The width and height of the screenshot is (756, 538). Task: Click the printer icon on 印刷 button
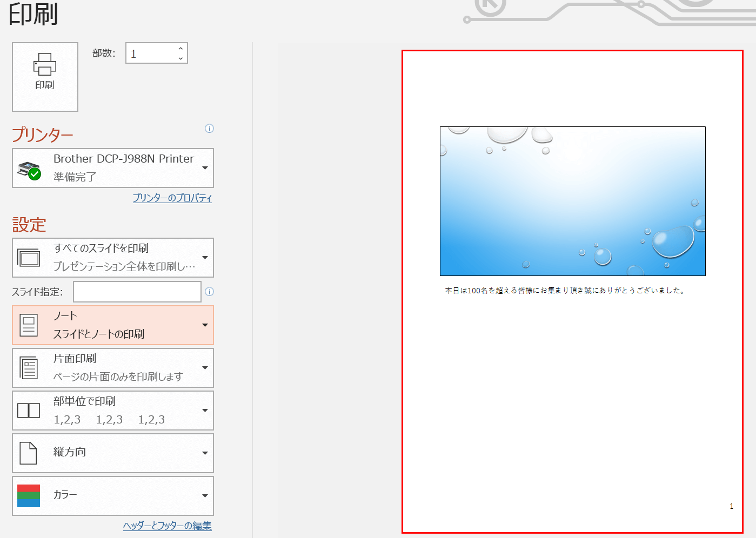(45, 64)
